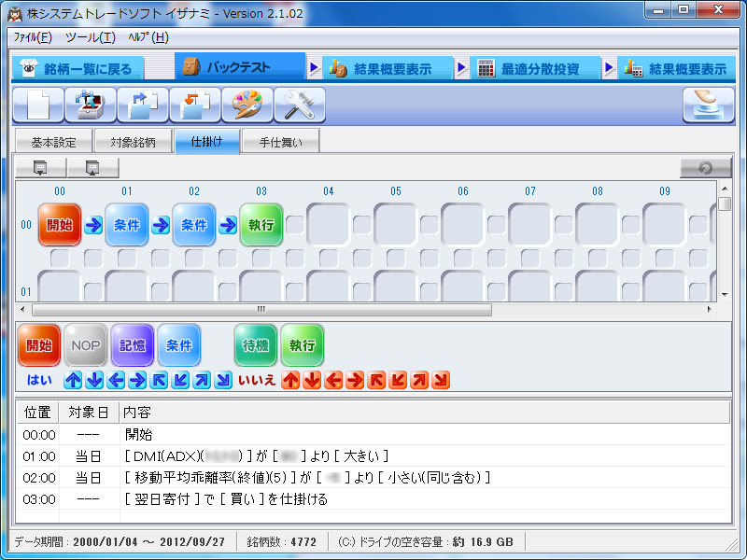Image resolution: width=747 pixels, height=560 pixels.
Task: Pick the 条件 block from palette
Action: click(179, 345)
